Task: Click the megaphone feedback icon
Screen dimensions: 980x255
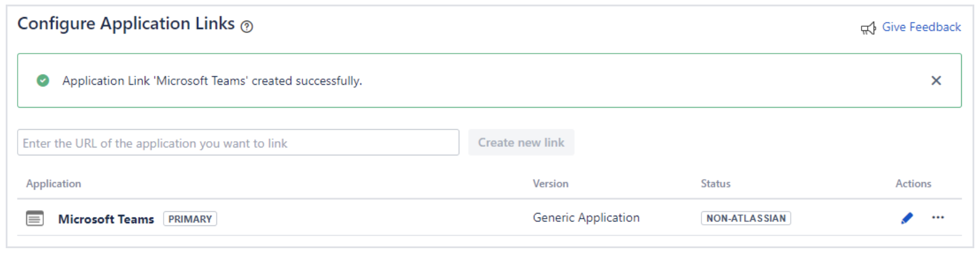Action: pyautogui.click(x=868, y=28)
